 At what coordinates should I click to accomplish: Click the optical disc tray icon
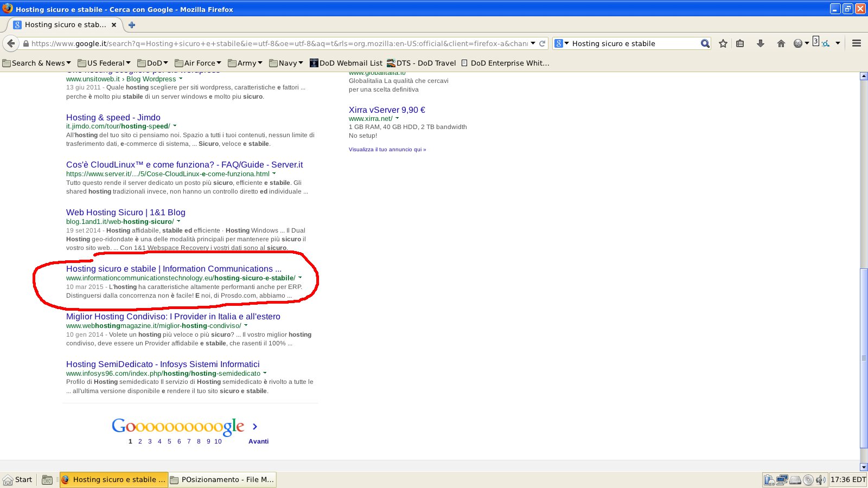pyautogui.click(x=808, y=480)
